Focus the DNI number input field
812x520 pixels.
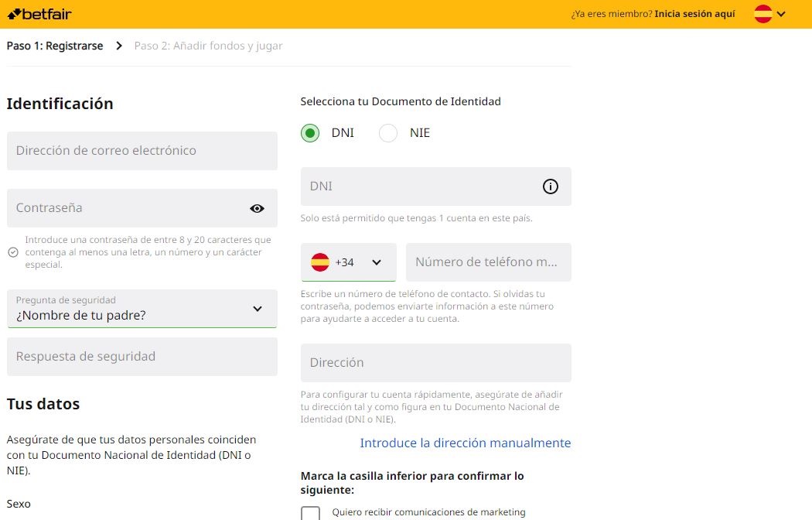(436, 186)
